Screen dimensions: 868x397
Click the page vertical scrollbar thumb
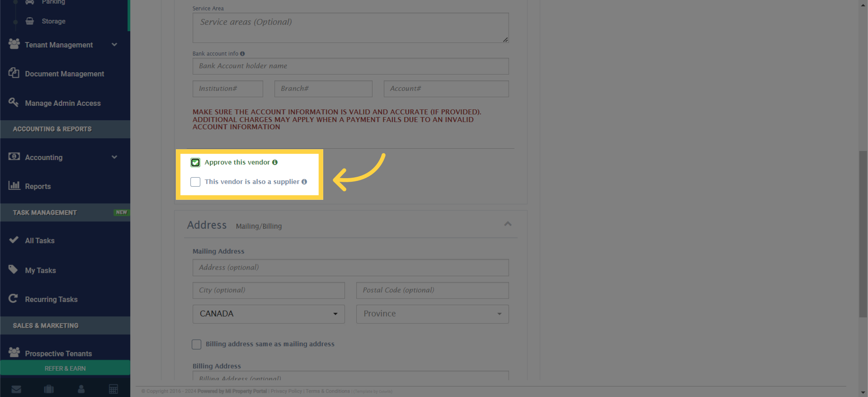point(863,234)
